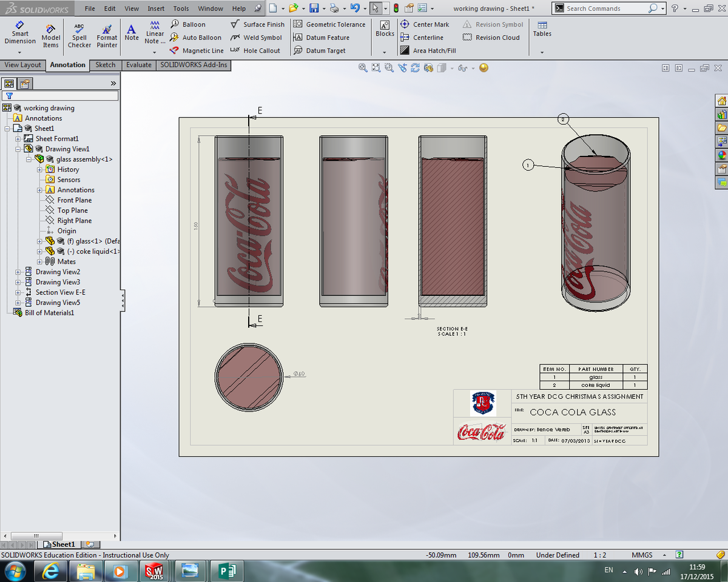Insert a Magnetic Line
728x582 pixels.
(197, 51)
